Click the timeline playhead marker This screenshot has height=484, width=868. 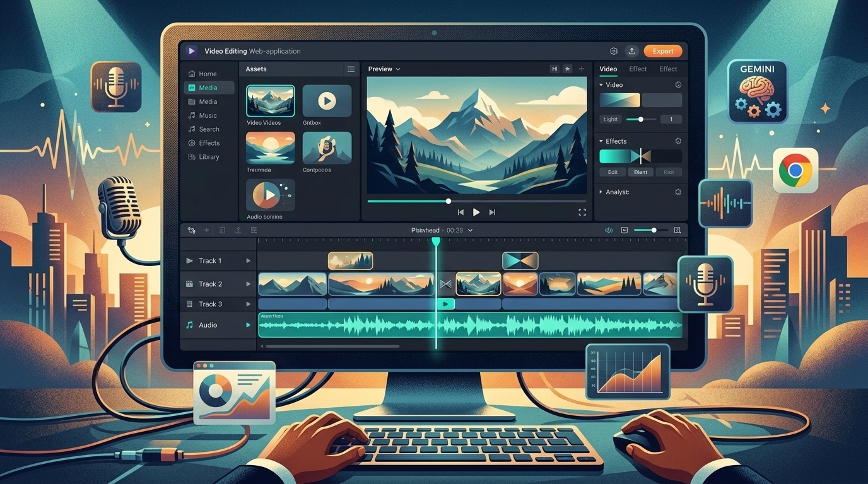click(435, 242)
